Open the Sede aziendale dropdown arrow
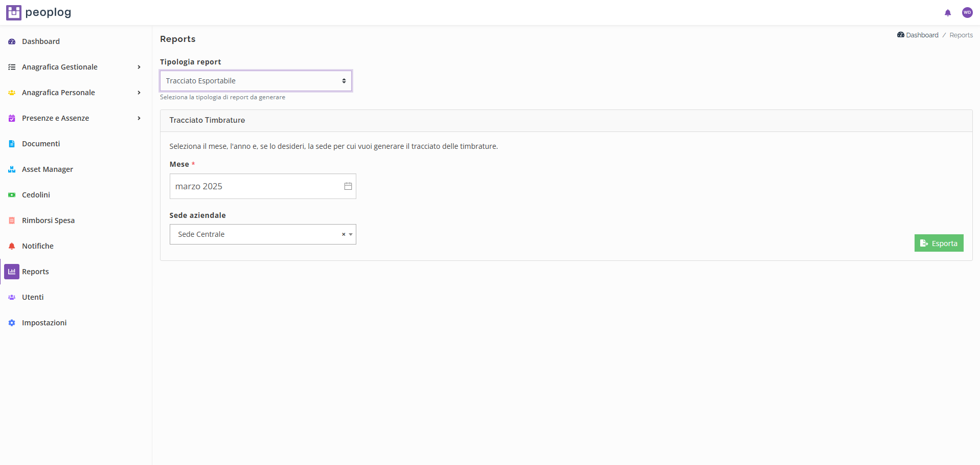Viewport: 980px width, 465px height. 351,234
